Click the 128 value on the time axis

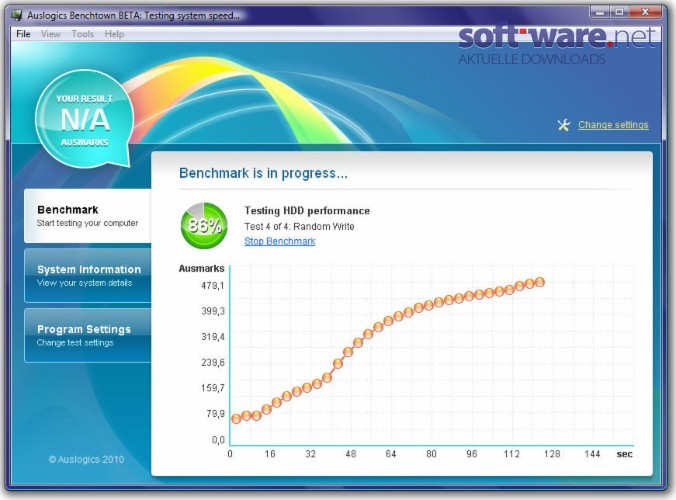coord(552,454)
